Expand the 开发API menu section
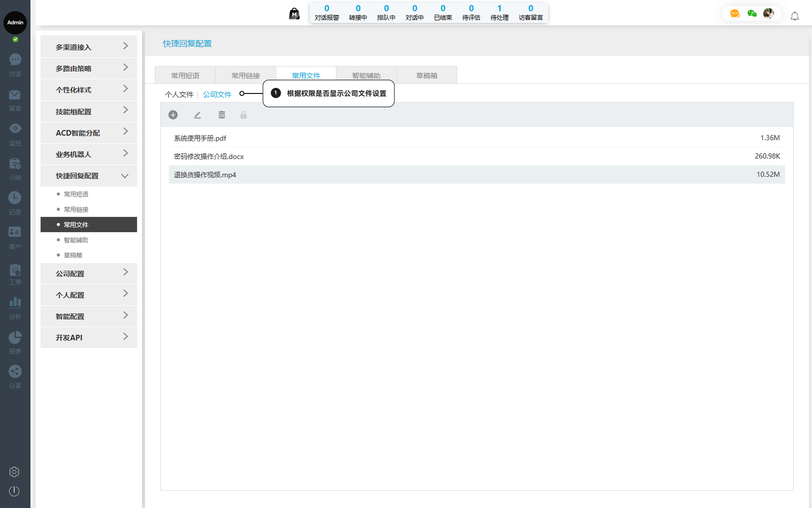The image size is (812, 508). point(89,337)
